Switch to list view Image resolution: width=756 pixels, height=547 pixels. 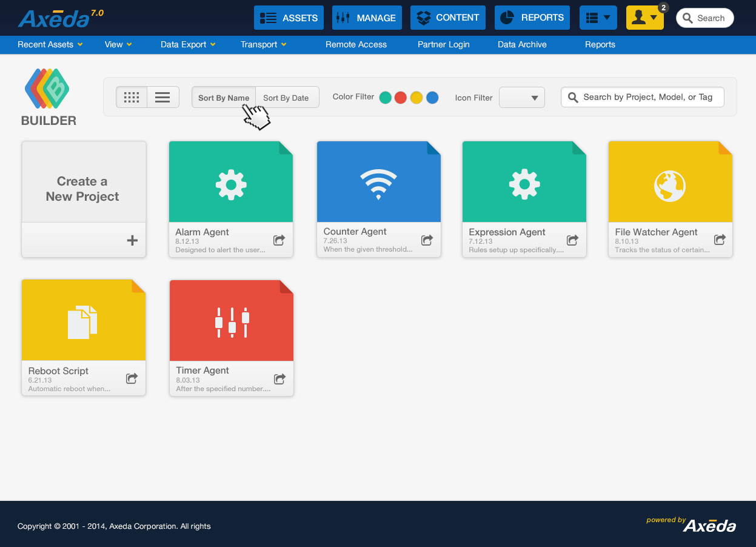(162, 97)
